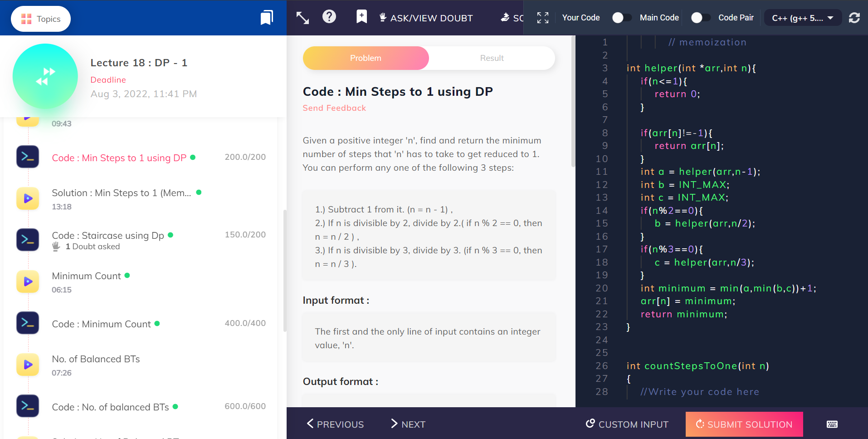
Task: Open 'Code : No. of balanced BTs' item
Action: tap(110, 407)
